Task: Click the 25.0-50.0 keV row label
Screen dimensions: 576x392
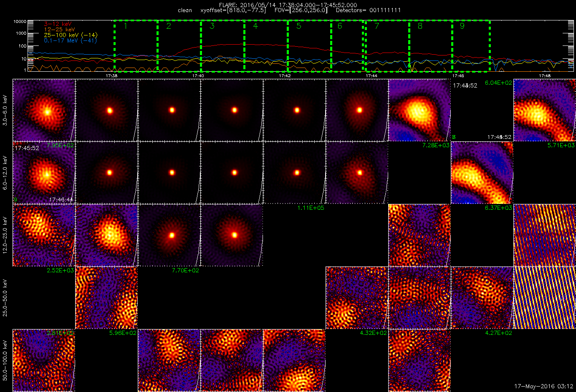Action: [5, 298]
